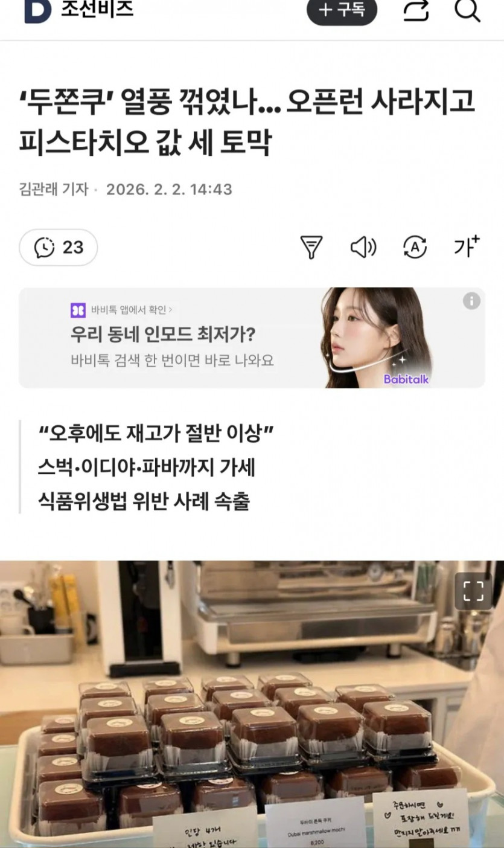The width and height of the screenshot is (504, 848).
Task: Open the share icon in header
Action: click(415, 10)
